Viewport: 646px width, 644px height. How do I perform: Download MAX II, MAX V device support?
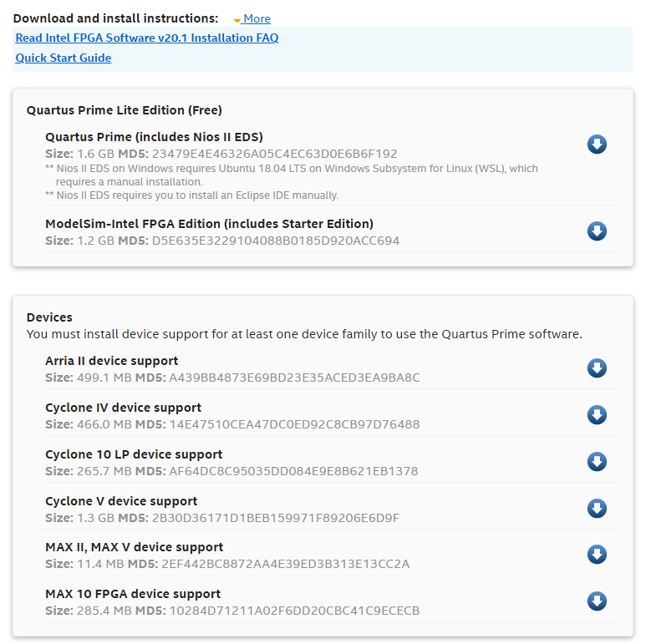point(597,555)
